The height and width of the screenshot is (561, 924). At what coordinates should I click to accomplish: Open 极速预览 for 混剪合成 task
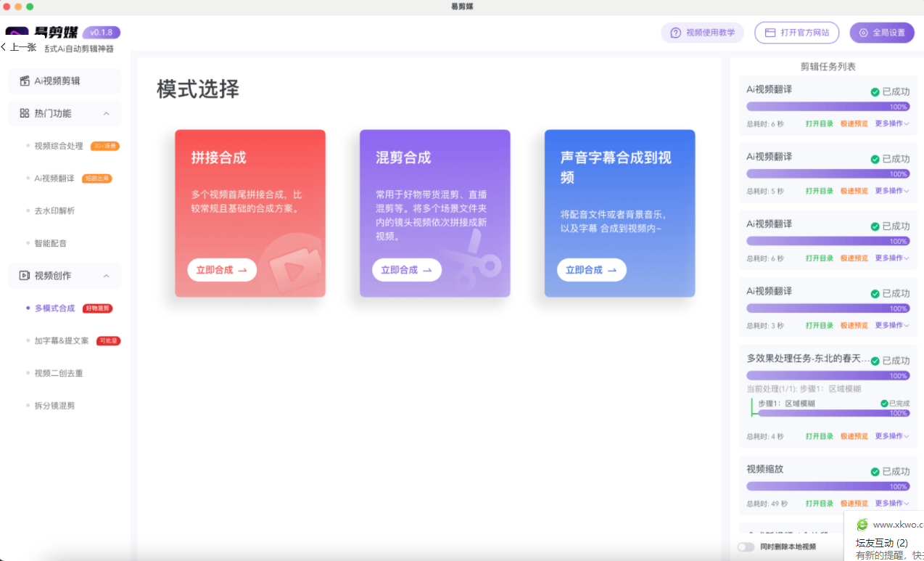click(854, 190)
